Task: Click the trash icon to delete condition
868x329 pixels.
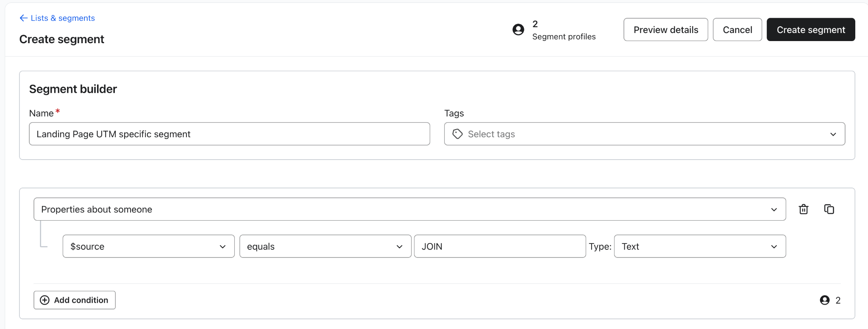Action: click(x=803, y=209)
